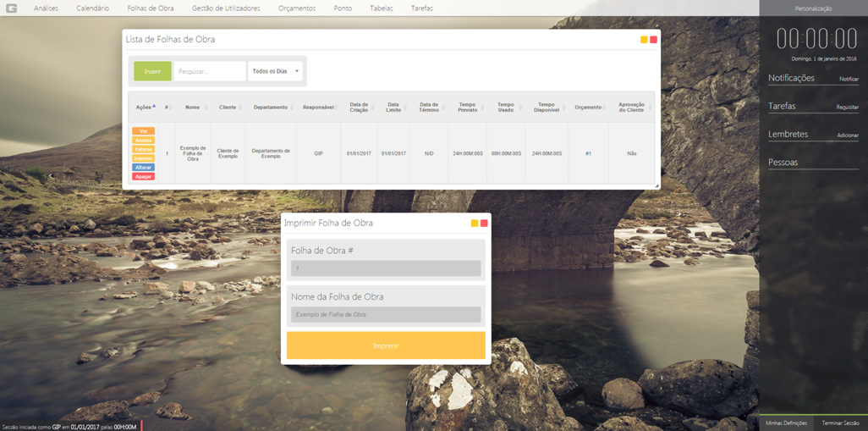
Task: Open the Todos os Dias dropdown
Action: point(276,71)
